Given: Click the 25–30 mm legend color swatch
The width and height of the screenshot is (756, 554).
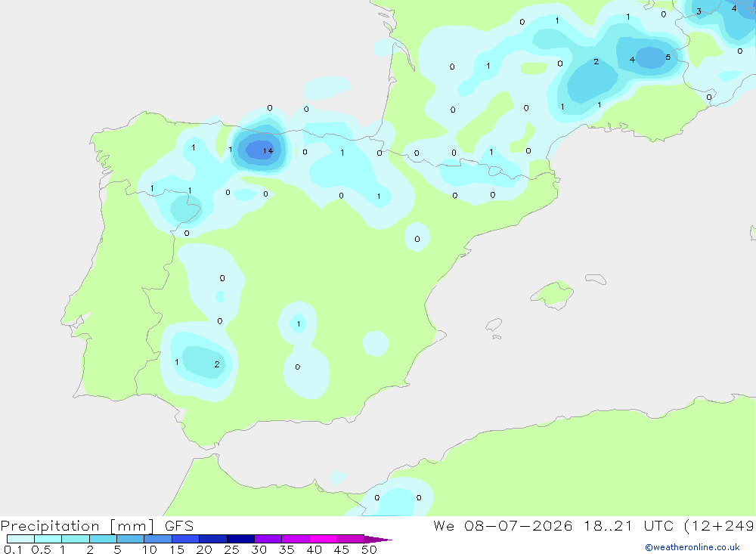Looking at the screenshot, I should click(240, 539).
